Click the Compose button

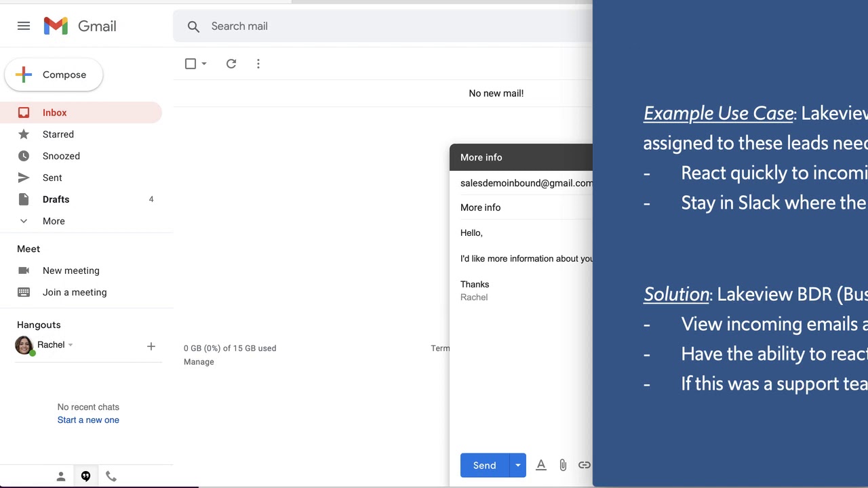(54, 75)
